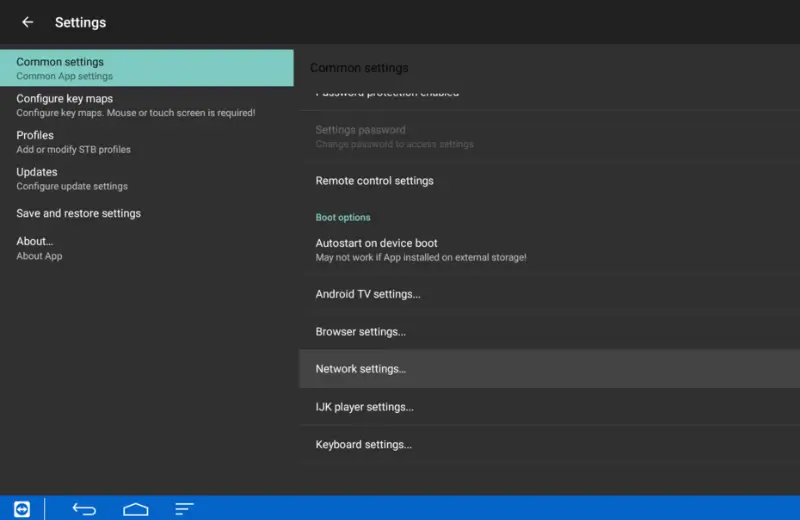Open Android TV settings…
800x520 pixels.
coord(548,294)
